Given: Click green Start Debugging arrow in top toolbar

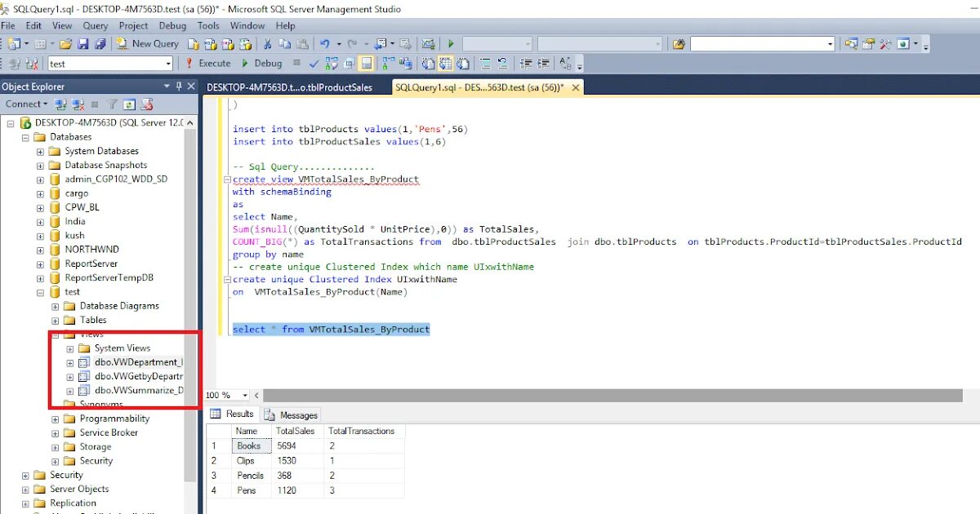Looking at the screenshot, I should [x=451, y=44].
